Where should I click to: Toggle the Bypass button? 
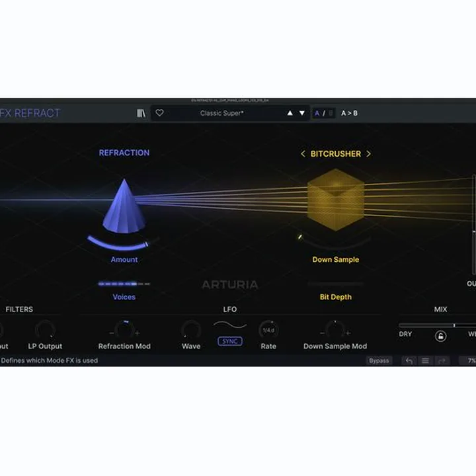379,361
